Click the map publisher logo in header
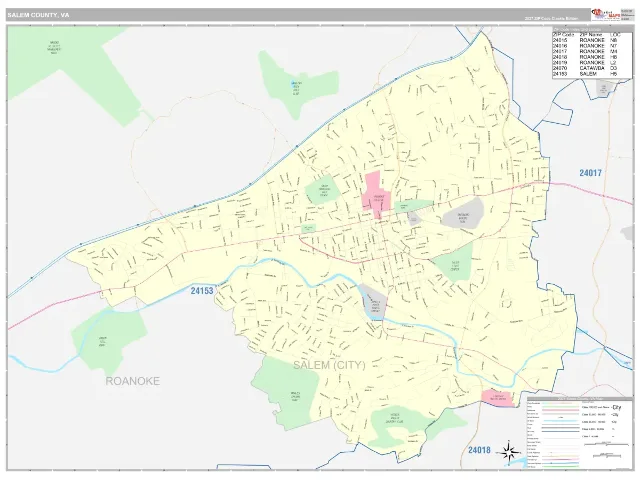 (605, 14)
